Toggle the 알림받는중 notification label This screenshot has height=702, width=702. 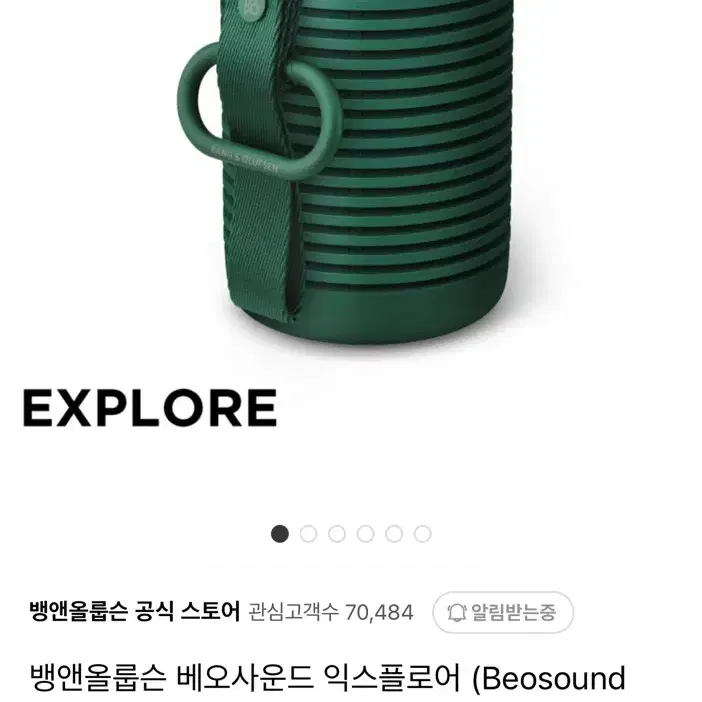514,612
